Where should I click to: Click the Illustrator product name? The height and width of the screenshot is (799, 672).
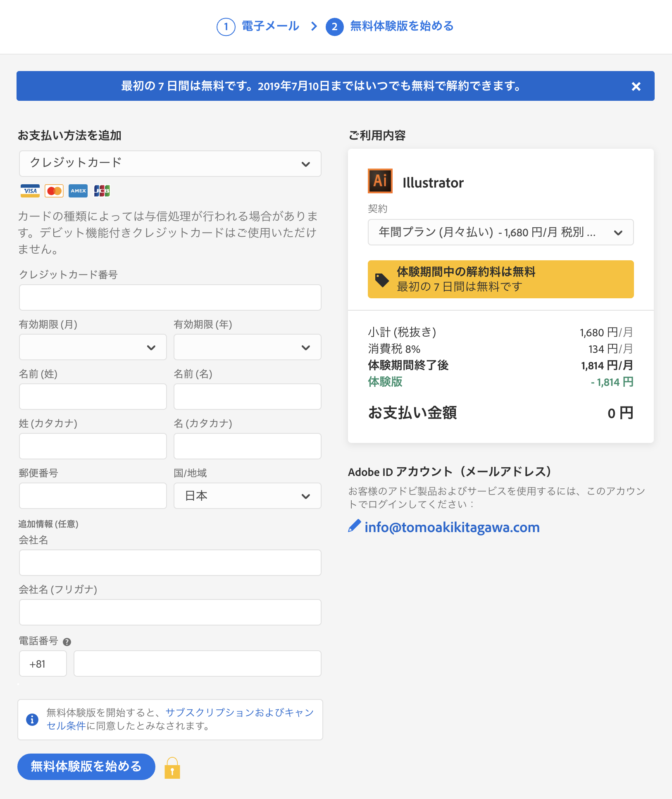point(433,183)
